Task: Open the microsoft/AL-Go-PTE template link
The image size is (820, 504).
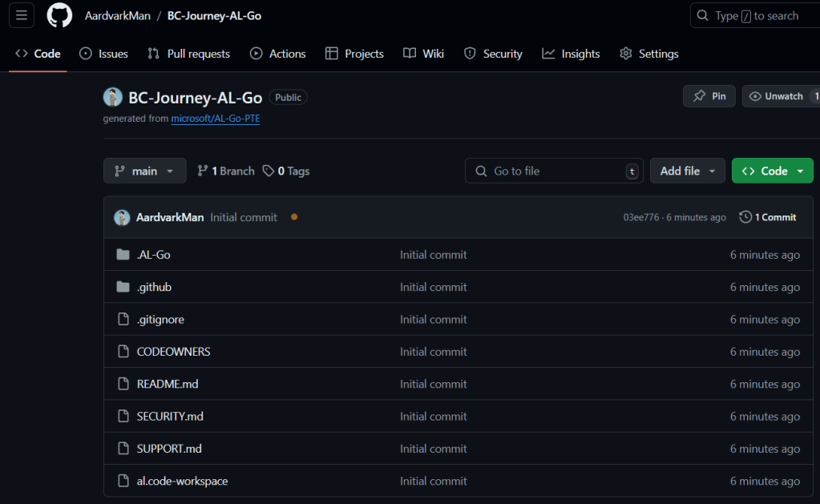Action: coord(215,119)
